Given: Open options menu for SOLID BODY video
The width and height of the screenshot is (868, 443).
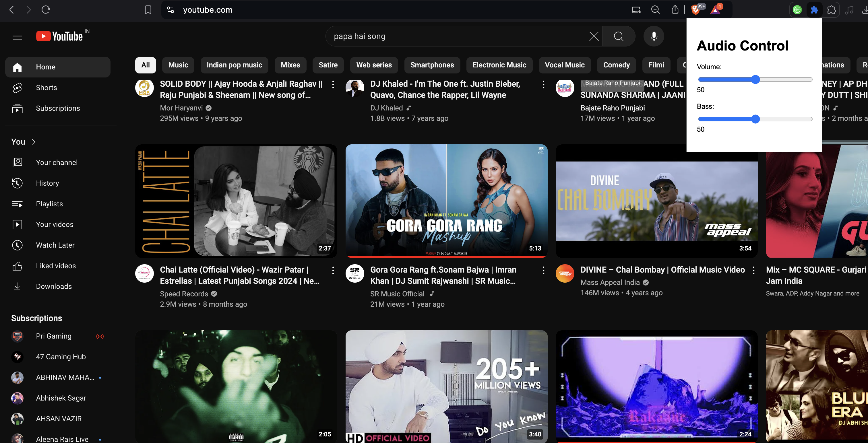Looking at the screenshot, I should point(333,85).
